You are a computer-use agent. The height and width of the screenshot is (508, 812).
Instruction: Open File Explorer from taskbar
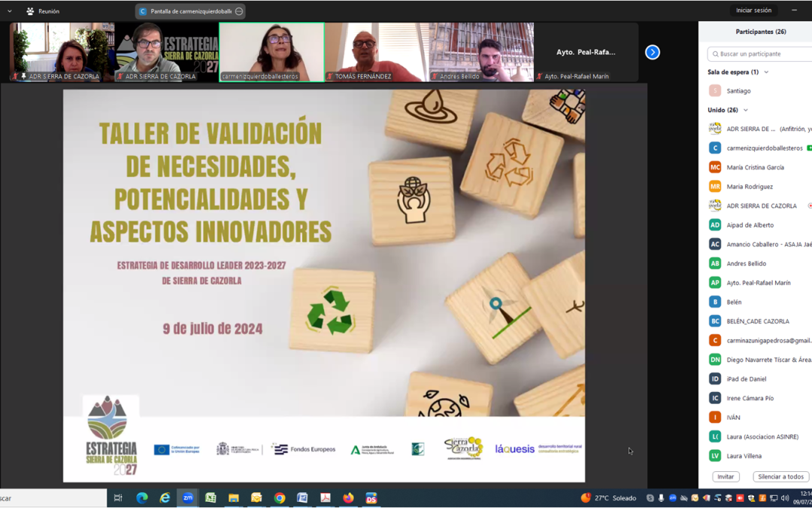234,498
